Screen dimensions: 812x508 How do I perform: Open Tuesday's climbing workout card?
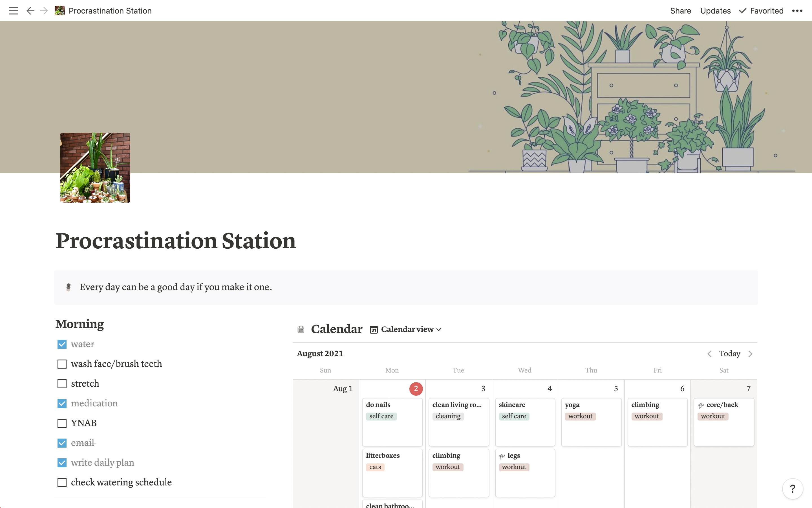(459, 473)
